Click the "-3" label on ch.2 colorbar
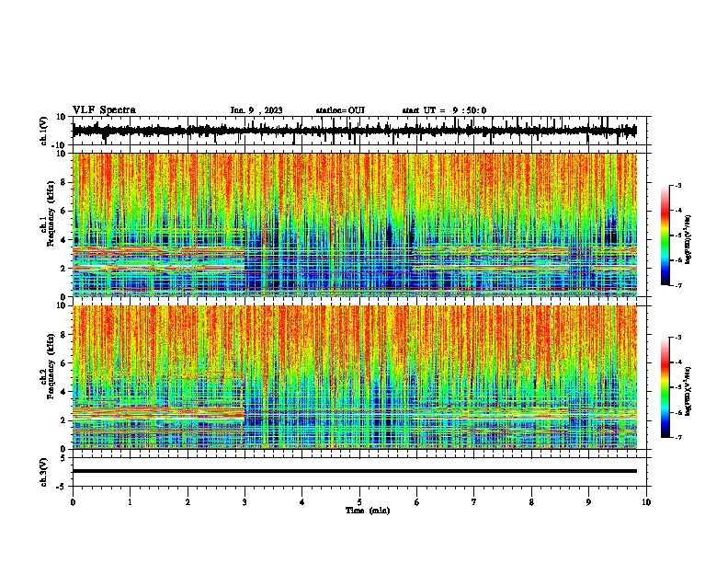Image resolution: width=728 pixels, height=563 pixels. tap(678, 338)
